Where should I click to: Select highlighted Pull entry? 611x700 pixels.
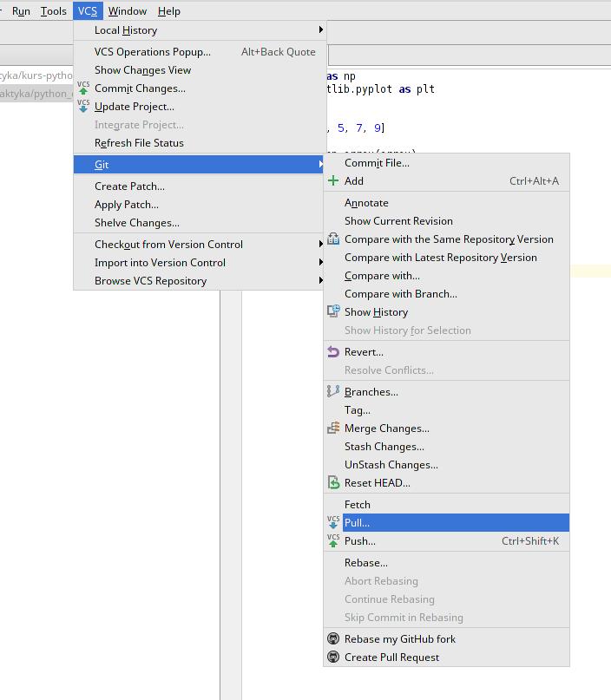coord(446,522)
